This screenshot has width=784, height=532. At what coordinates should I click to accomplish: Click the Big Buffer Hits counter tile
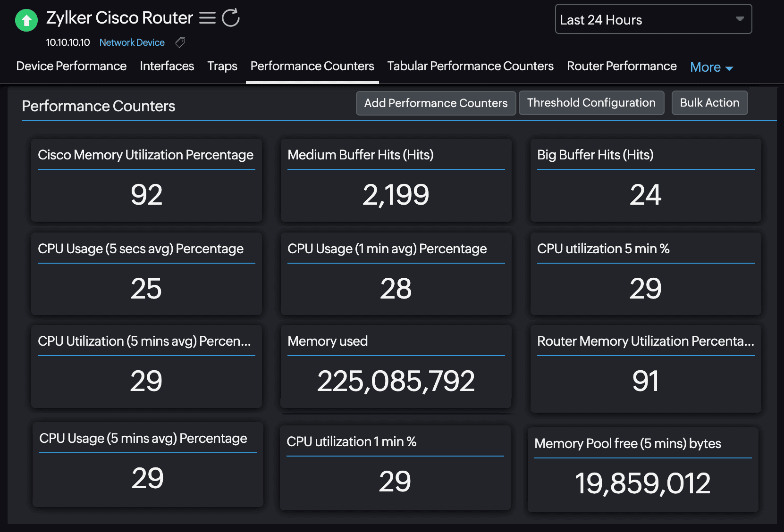(x=645, y=180)
